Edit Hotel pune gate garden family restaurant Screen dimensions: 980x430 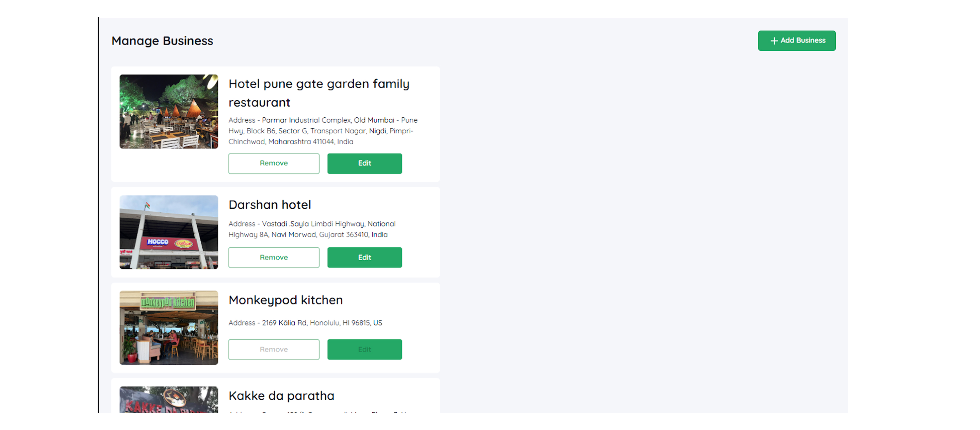364,164
